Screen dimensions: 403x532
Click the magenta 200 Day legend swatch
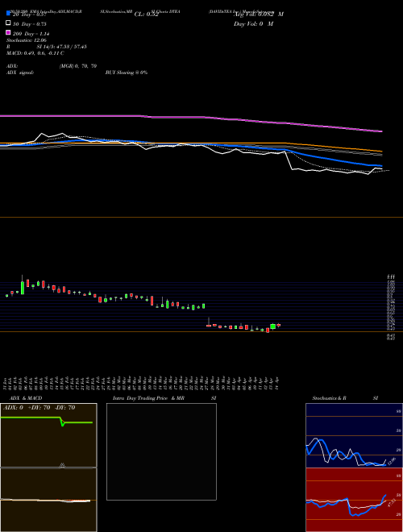pyautogui.click(x=8, y=32)
